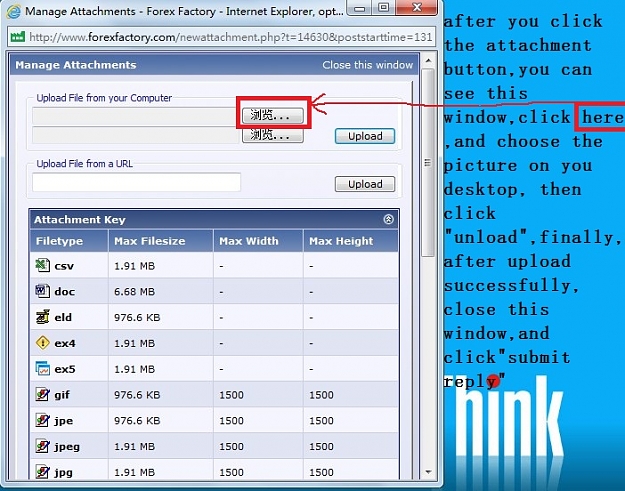The height and width of the screenshot is (491, 625).
Task: Click the doc filetype label
Action: 65,292
